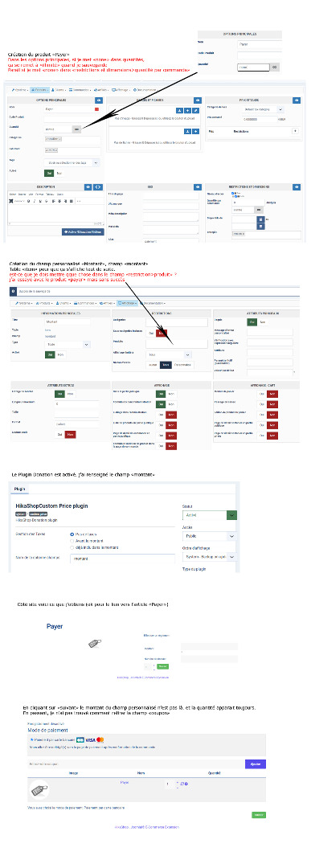
Task: Set Requis to Non in Attributs principaux
Action: point(263,321)
